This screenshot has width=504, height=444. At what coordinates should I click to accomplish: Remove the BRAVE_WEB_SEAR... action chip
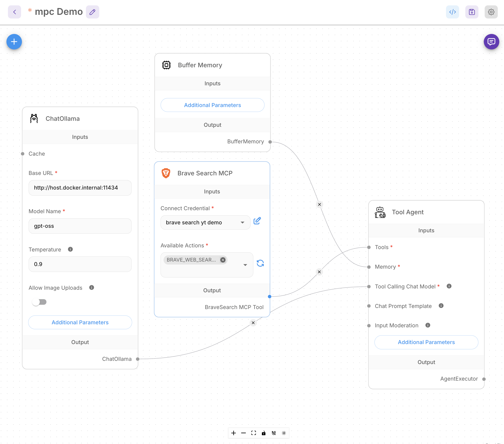click(x=223, y=260)
